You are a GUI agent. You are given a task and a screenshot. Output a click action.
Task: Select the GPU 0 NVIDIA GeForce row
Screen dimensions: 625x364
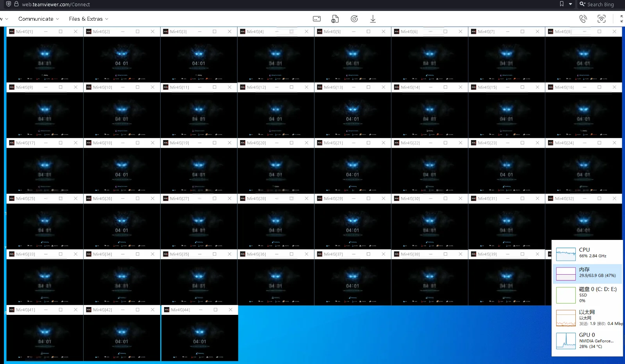tap(587, 341)
